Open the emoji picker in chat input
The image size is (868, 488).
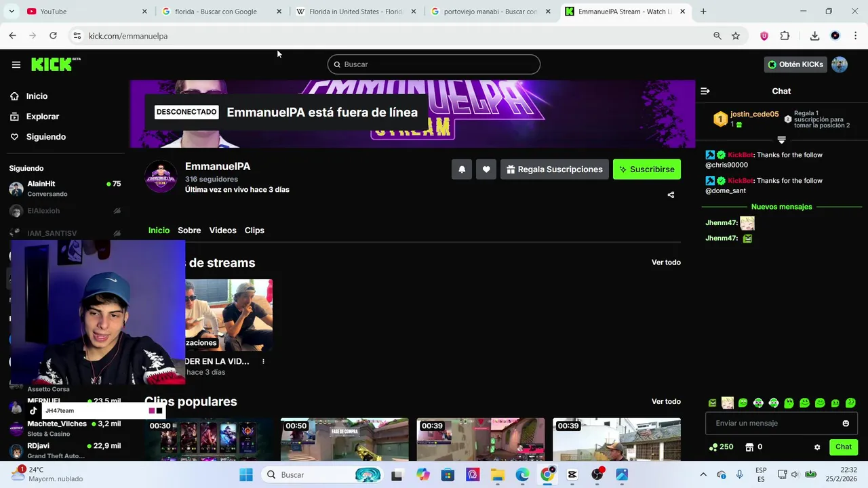tap(846, 424)
